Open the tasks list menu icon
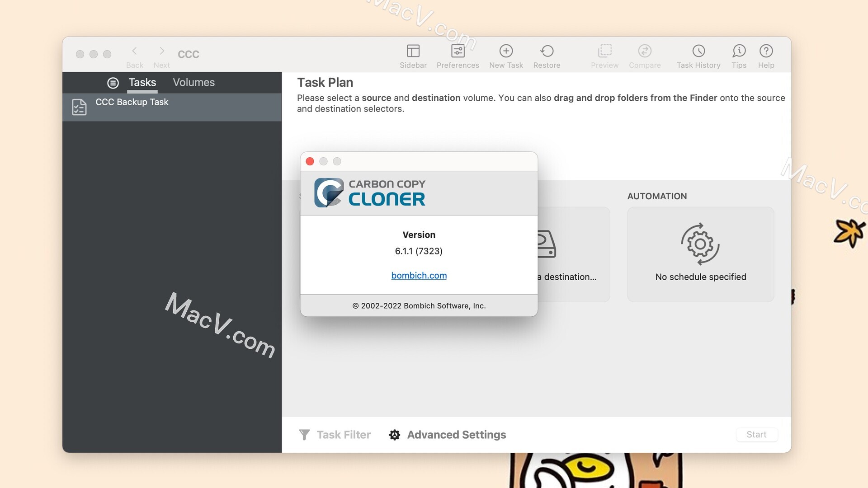Viewport: 868px width, 488px height. pos(113,82)
